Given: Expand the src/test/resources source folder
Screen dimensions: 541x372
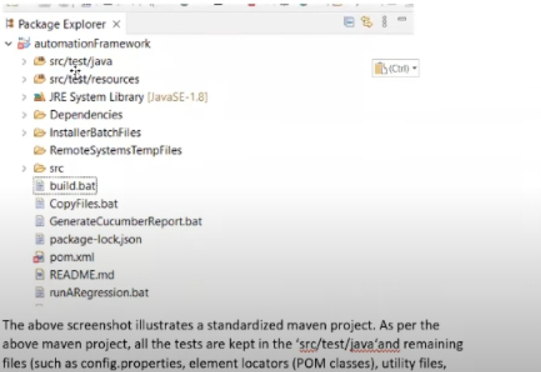Looking at the screenshot, I should [x=24, y=79].
